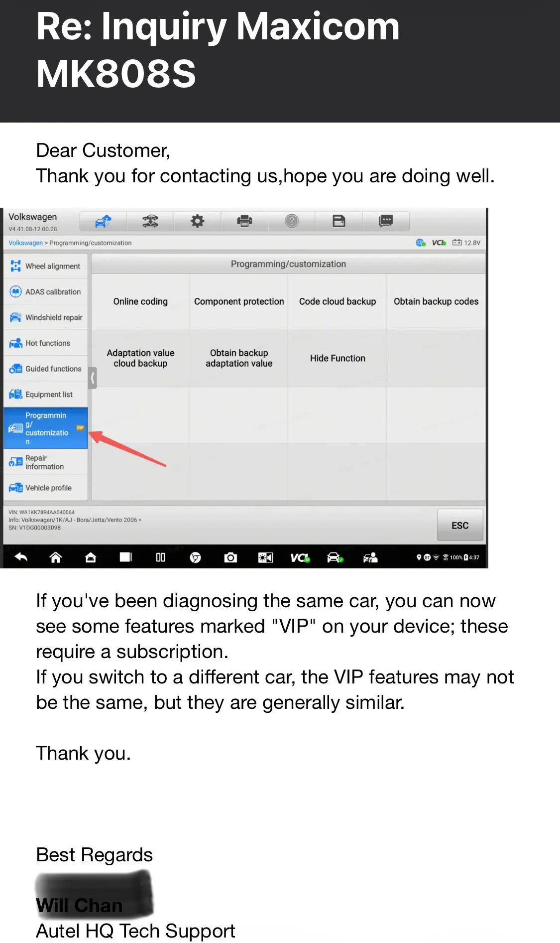The height and width of the screenshot is (943, 560).
Task: Click the Programming/customization panel header
Action: tap(288, 264)
